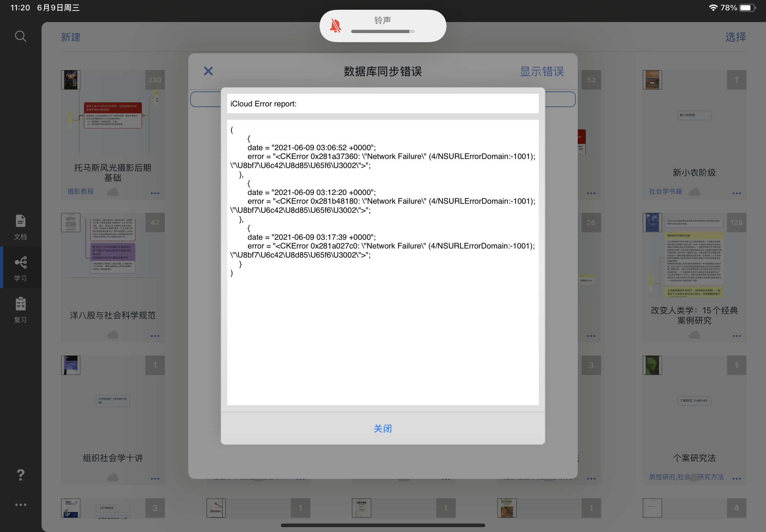Tap the search magnifier icon in sidebar
This screenshot has height=532, width=766.
click(20, 36)
